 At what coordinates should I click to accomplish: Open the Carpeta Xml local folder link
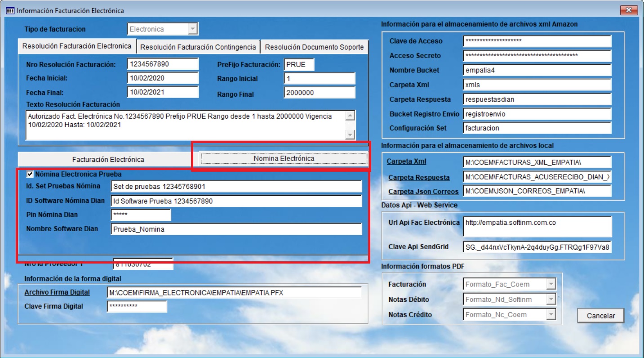click(x=406, y=161)
